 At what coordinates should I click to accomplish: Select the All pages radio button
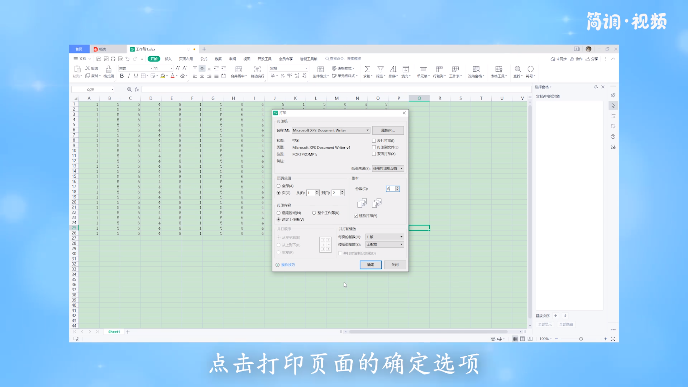(x=279, y=186)
